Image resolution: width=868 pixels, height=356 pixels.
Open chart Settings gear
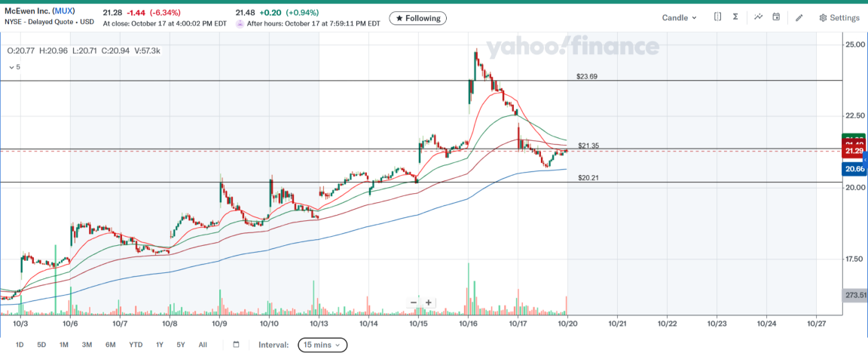pos(839,17)
